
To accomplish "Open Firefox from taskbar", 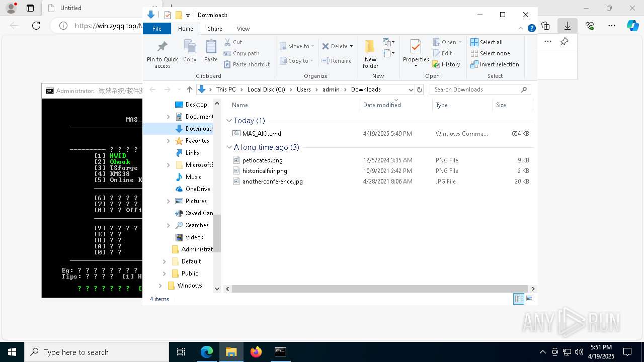I will point(256,352).
